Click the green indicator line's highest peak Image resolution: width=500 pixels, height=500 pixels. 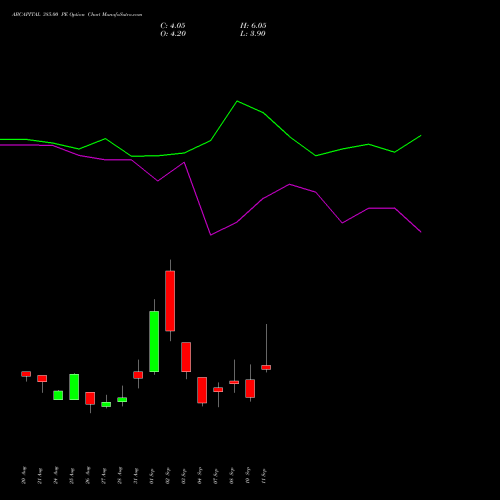point(237,101)
